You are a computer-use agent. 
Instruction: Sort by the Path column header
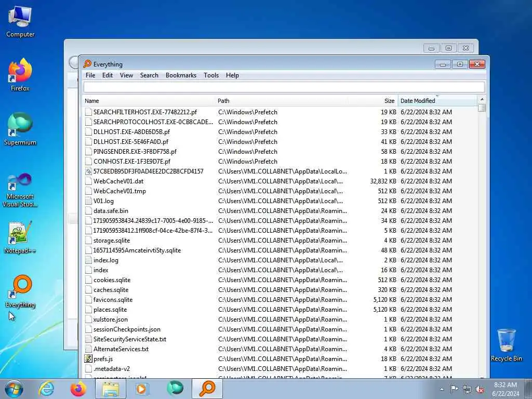point(282,101)
